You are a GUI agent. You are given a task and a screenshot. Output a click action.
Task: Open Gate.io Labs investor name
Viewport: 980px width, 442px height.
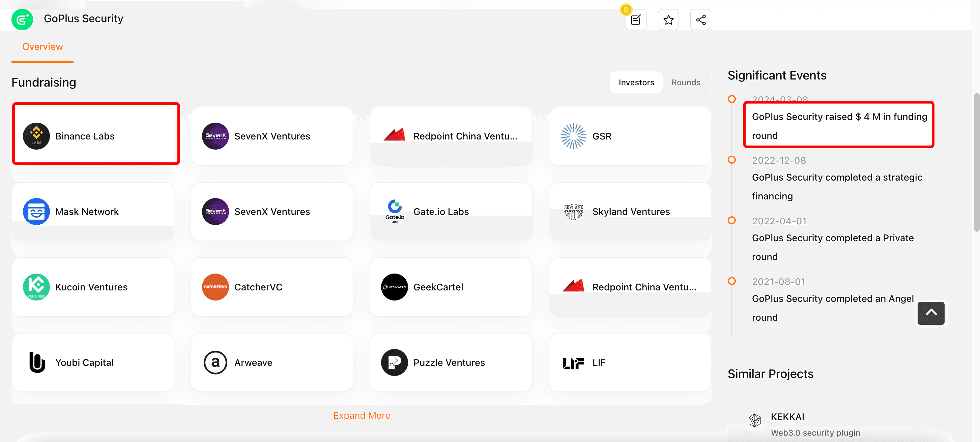pos(441,211)
